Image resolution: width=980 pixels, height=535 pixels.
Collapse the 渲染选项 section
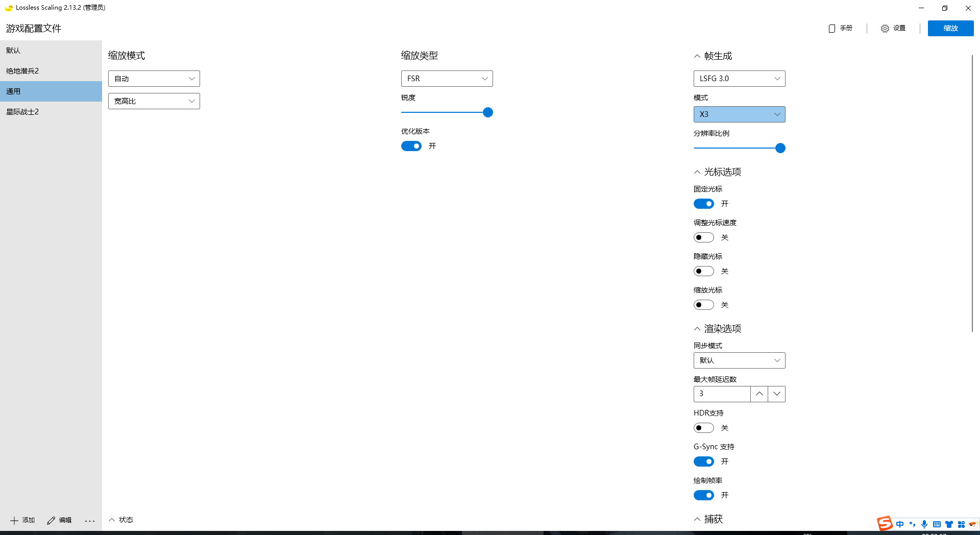[x=697, y=329]
